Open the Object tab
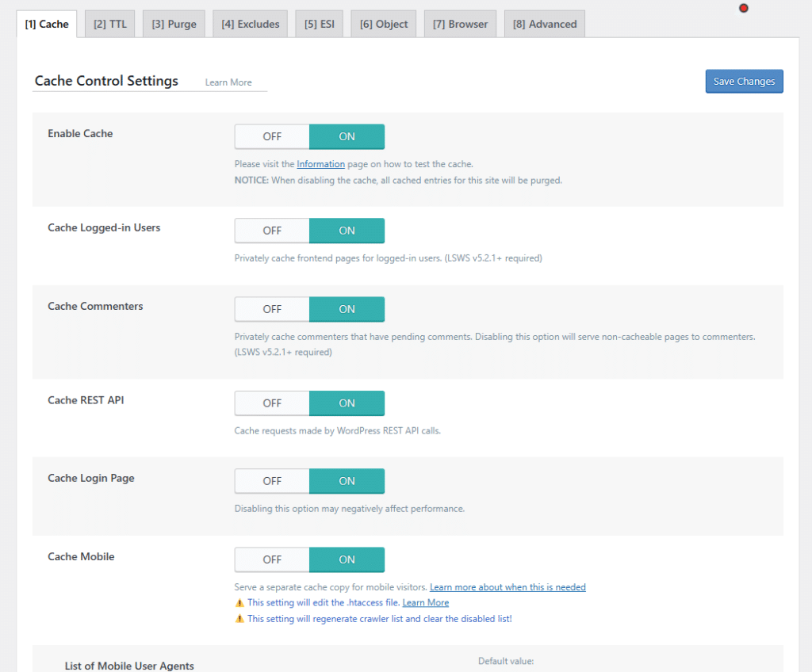This screenshot has width=812, height=672. tap(383, 24)
